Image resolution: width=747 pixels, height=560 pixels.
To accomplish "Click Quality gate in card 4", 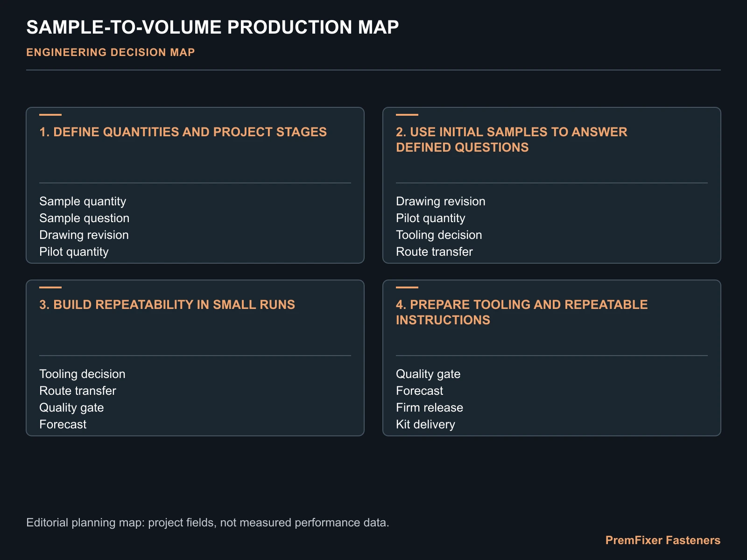I will click(x=428, y=374).
